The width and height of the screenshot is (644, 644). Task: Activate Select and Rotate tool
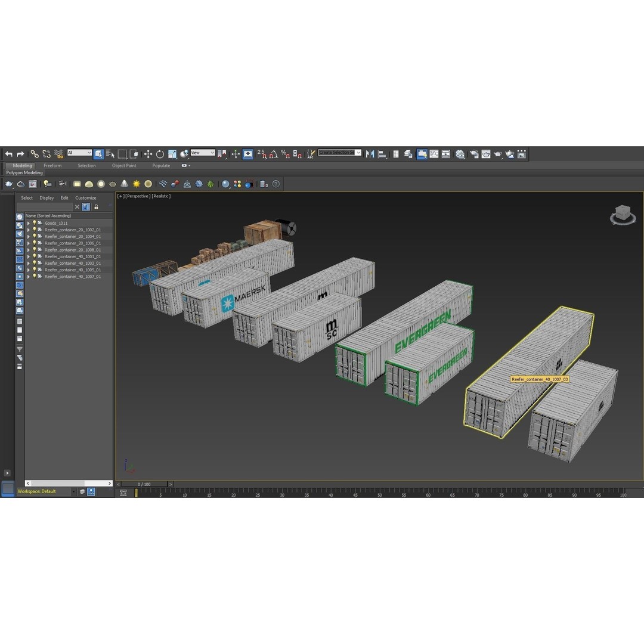tap(160, 154)
